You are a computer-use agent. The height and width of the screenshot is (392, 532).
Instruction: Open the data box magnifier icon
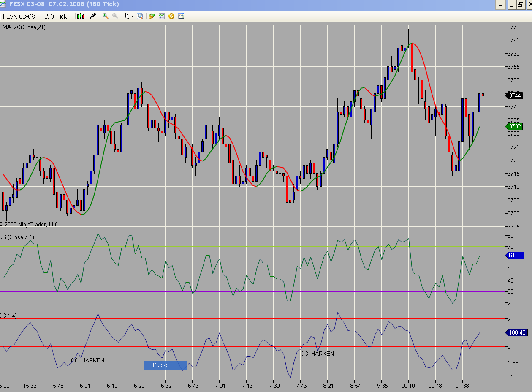pos(140,16)
